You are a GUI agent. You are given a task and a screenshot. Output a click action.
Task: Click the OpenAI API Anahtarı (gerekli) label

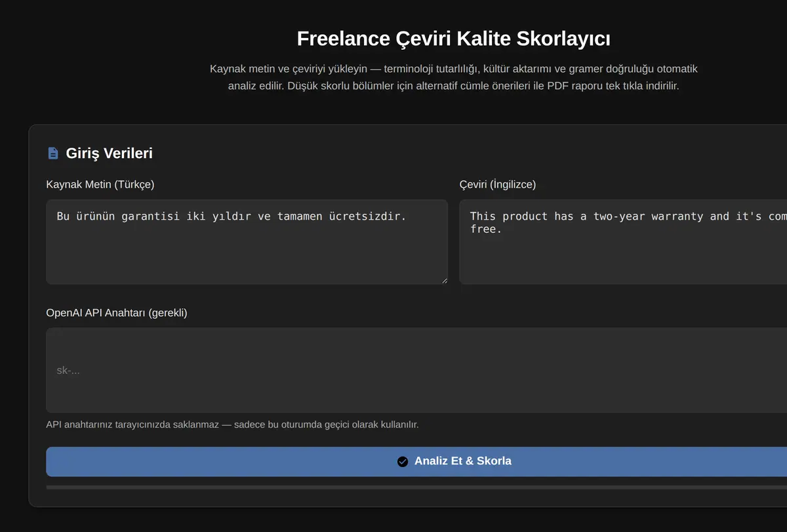[x=117, y=313]
